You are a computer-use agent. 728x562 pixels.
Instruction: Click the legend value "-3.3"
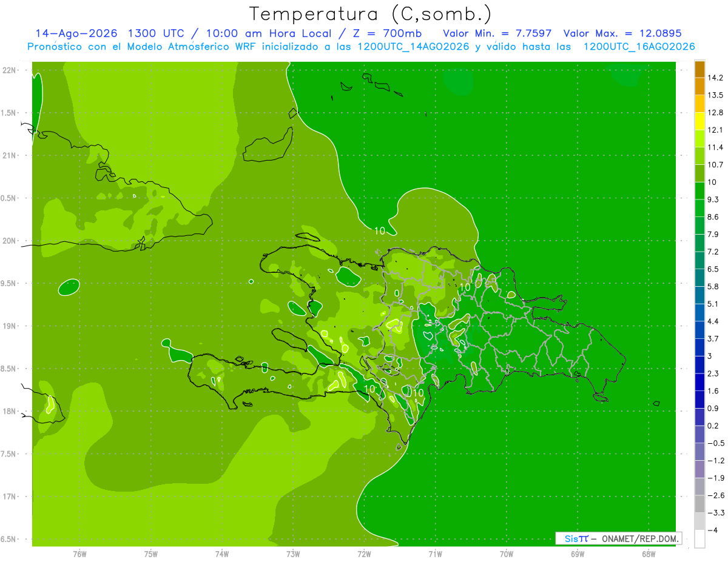(x=715, y=512)
